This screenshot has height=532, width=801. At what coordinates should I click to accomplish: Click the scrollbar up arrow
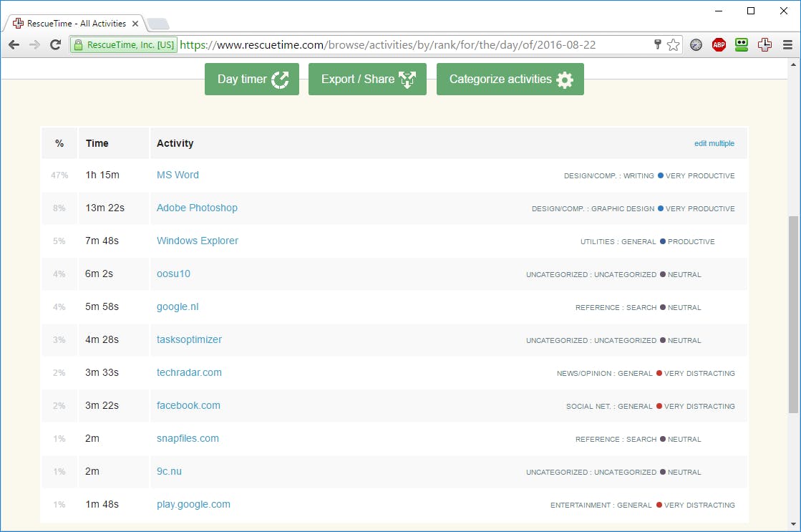[793, 64]
